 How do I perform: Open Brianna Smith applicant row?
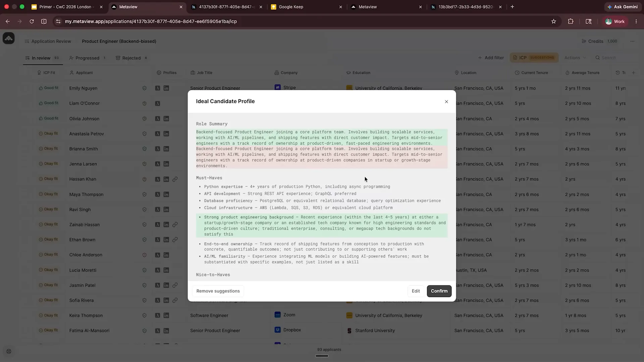[84, 149]
